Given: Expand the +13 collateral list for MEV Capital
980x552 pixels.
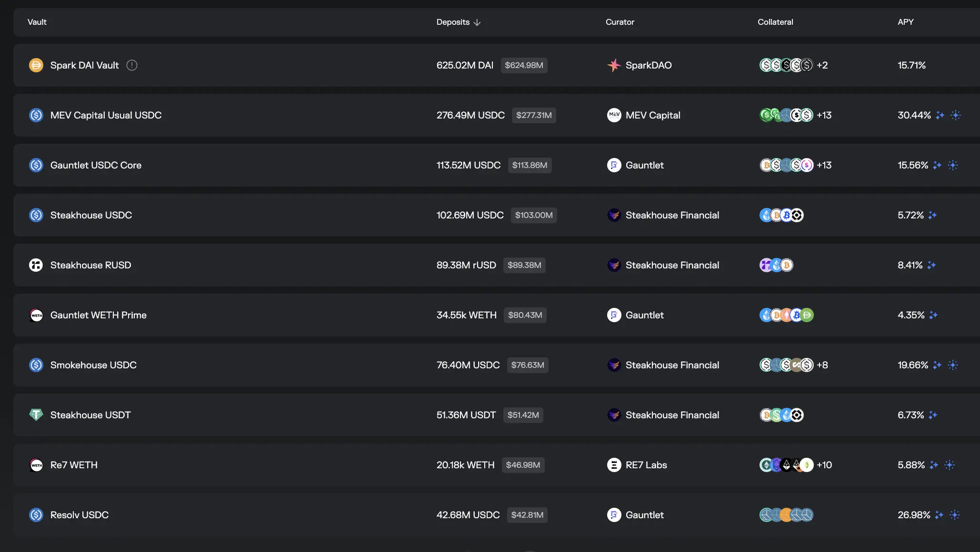Looking at the screenshot, I should pos(824,115).
